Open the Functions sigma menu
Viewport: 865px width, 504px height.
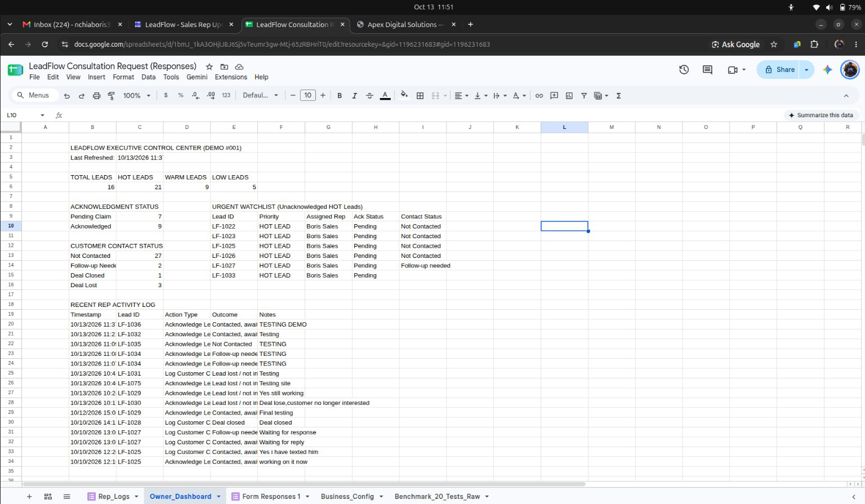[618, 96]
